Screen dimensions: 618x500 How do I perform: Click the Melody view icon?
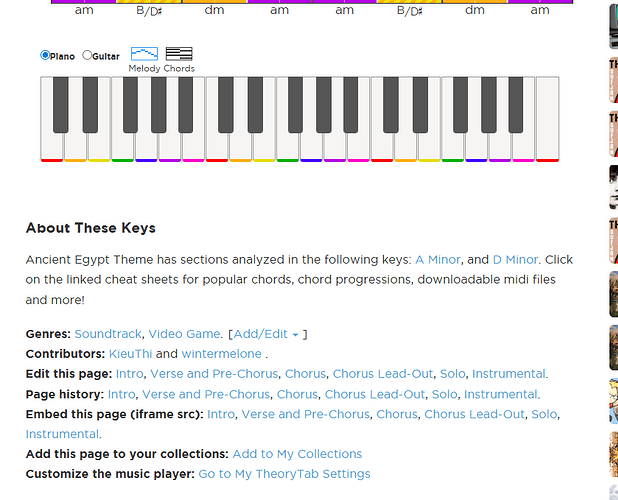[x=144, y=54]
